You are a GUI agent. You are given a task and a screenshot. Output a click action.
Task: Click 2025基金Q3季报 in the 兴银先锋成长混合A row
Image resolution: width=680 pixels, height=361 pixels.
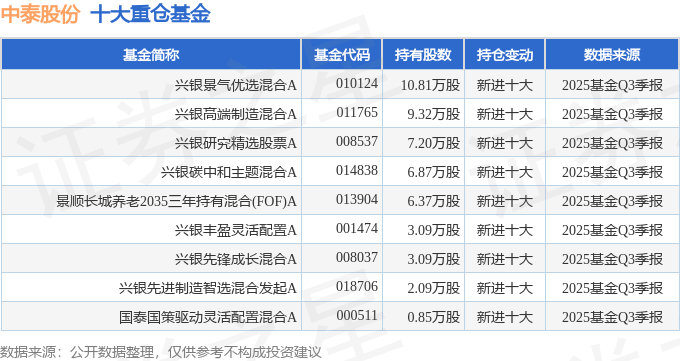coord(612,259)
